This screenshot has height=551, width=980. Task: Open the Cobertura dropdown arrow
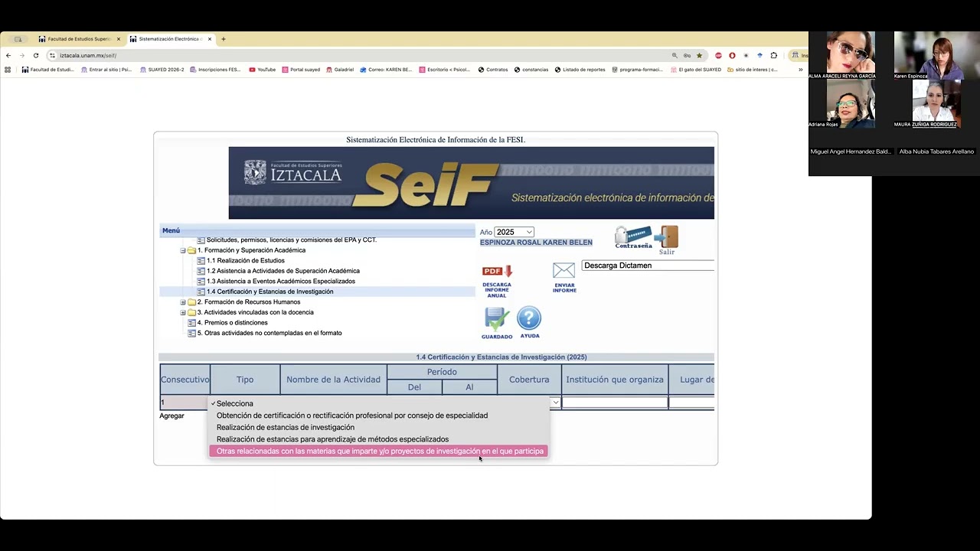click(555, 403)
